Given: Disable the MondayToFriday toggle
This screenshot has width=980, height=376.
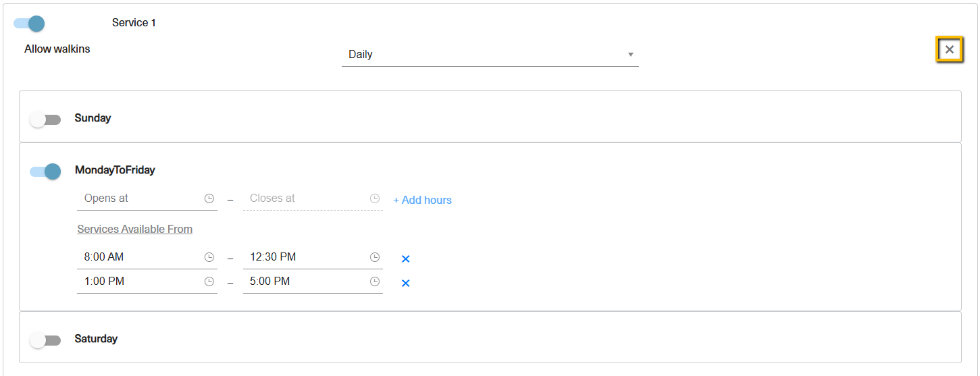Looking at the screenshot, I should point(45,171).
